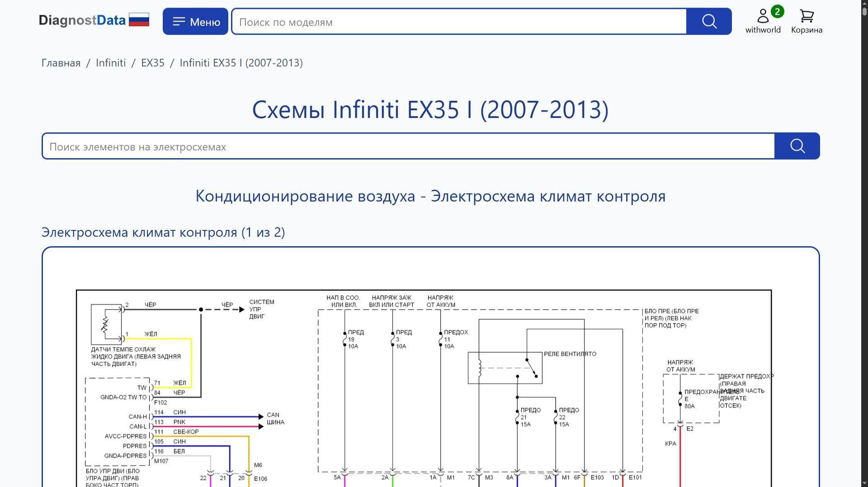
Task: Click the coolant temperature sensor symbol
Action: coord(107,324)
